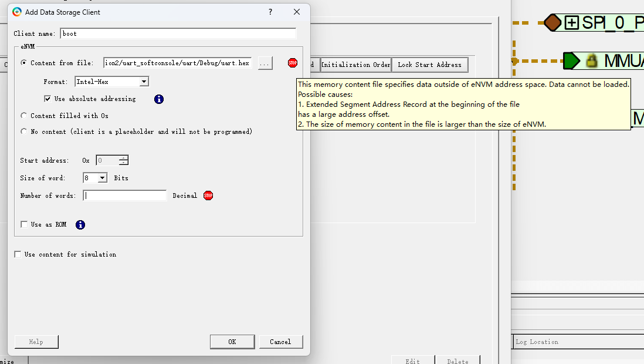Click the stop error icon beside Number of words
This screenshot has width=644, height=364.
coord(208,196)
